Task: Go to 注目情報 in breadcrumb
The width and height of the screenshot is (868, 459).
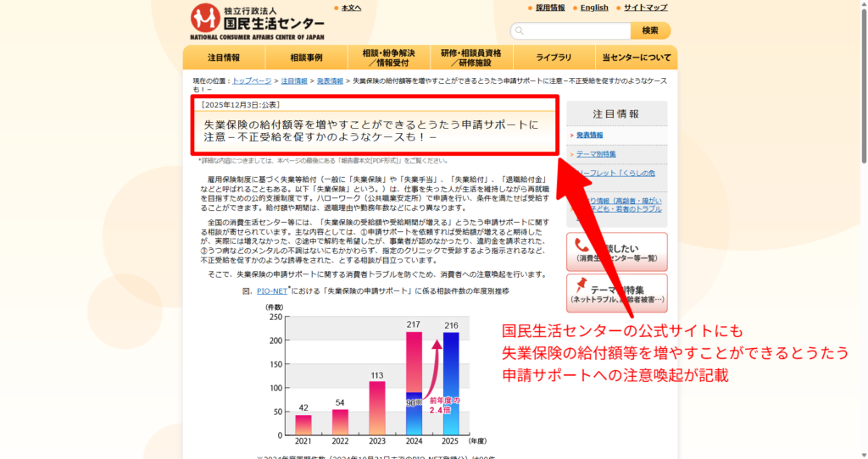Action: point(294,80)
